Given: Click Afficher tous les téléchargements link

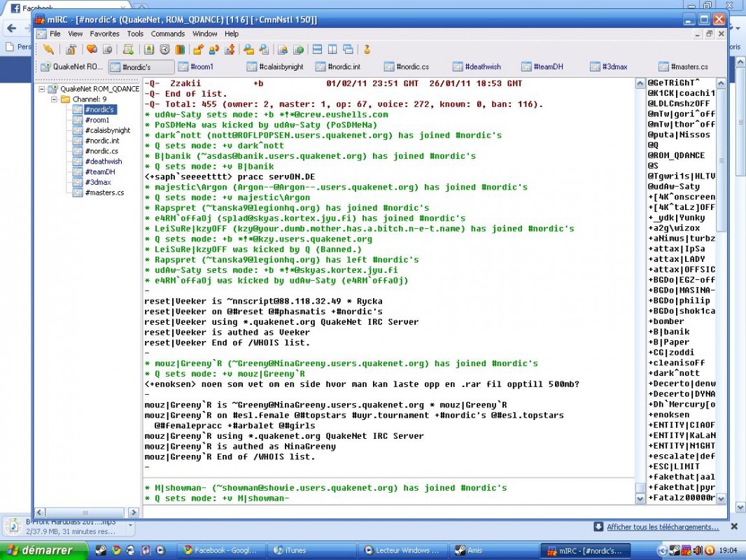Looking at the screenshot, I should [x=662, y=526].
